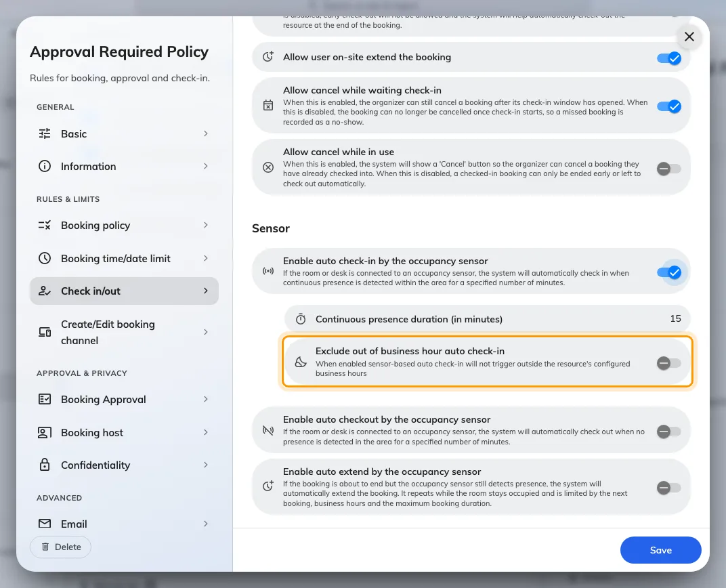Expand the Email section chevron
The image size is (726, 588).
pyautogui.click(x=206, y=524)
